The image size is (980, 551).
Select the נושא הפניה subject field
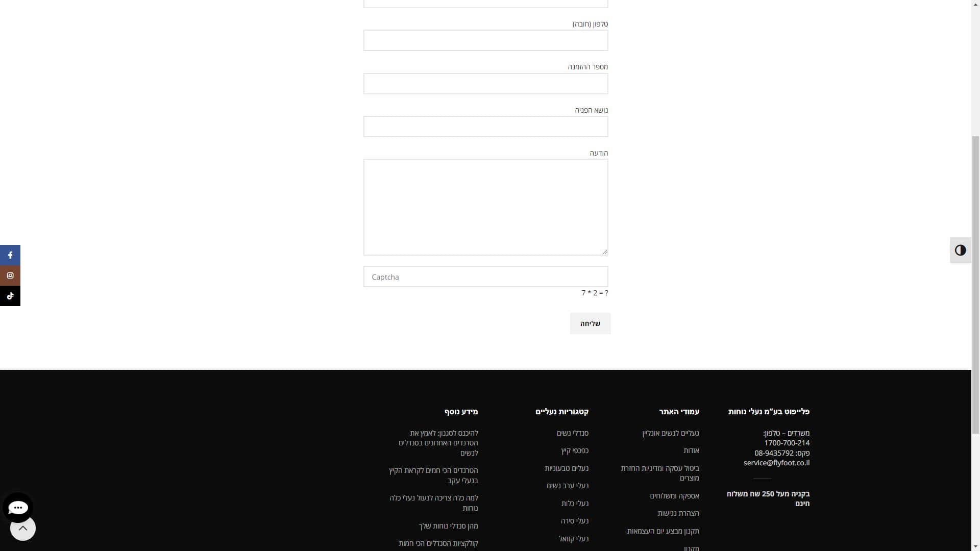(x=485, y=127)
